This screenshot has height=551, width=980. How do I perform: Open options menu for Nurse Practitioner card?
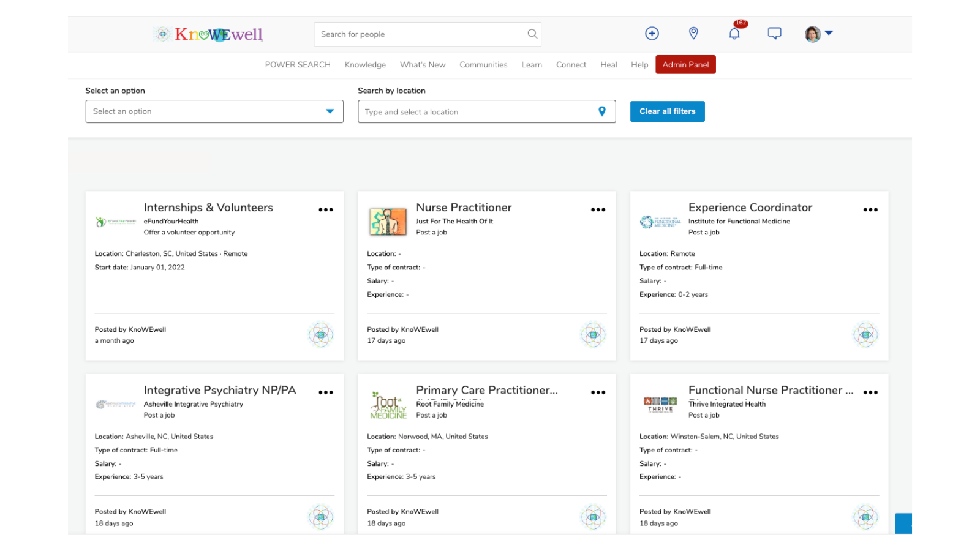click(x=598, y=209)
